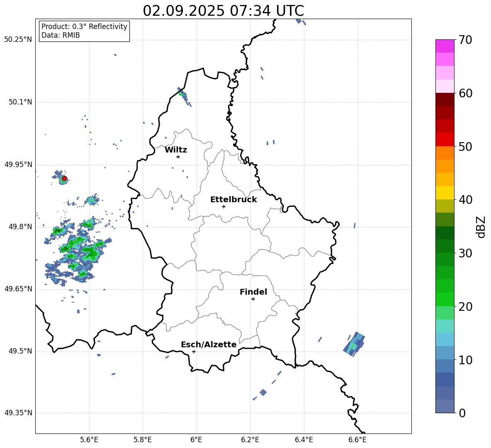Click the Ettelbruck station label

point(233,200)
